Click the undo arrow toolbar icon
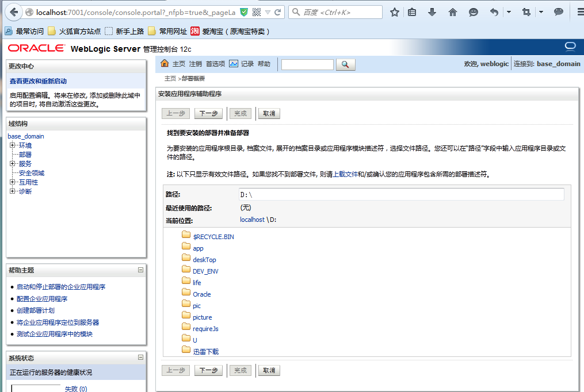This screenshot has width=584, height=392. coord(494,12)
